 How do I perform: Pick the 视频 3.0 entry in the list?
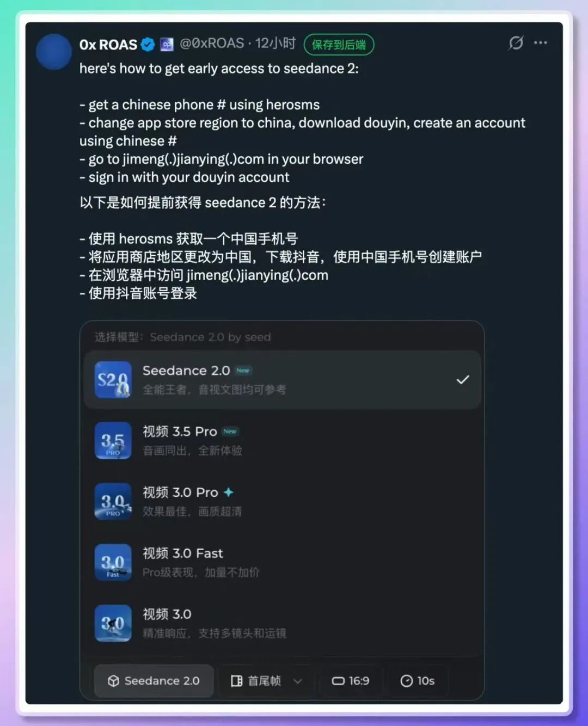(282, 623)
